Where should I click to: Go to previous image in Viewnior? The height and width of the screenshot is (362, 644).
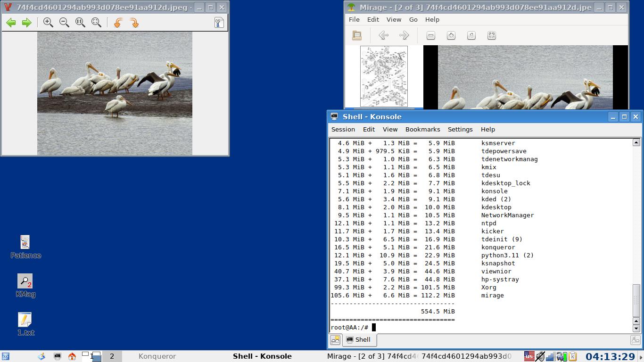[x=11, y=23]
